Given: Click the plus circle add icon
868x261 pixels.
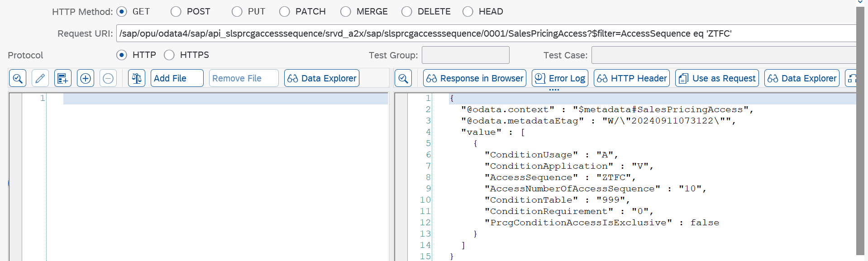Looking at the screenshot, I should click(86, 78).
